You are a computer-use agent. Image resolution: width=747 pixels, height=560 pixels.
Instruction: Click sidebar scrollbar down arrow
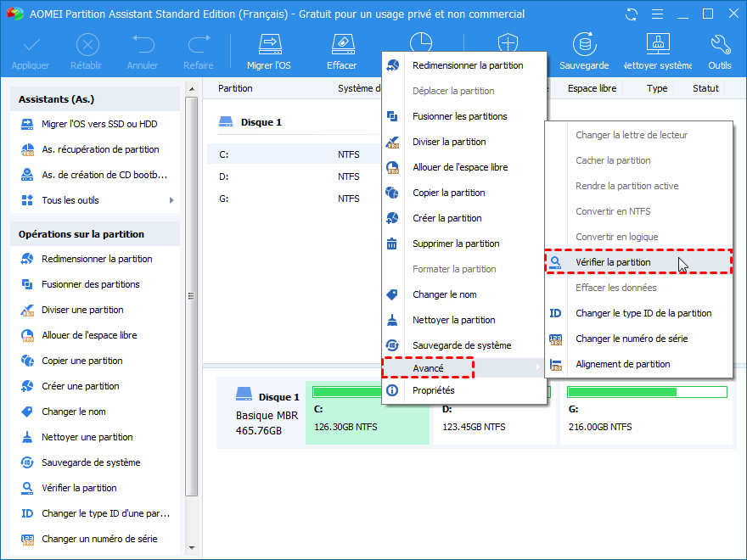pyautogui.click(x=192, y=547)
